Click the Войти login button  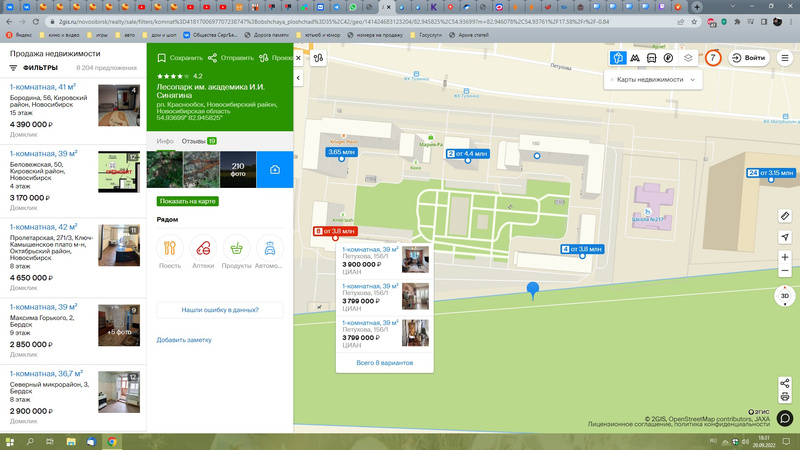point(748,58)
